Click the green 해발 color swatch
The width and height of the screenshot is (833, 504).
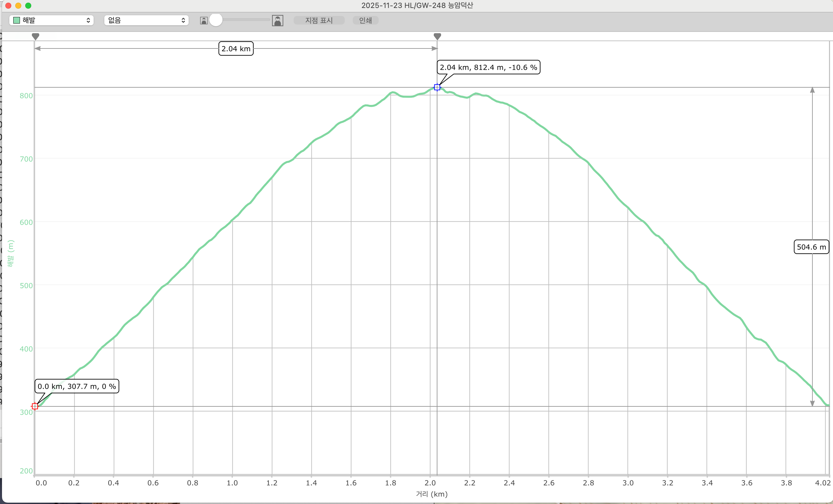point(16,20)
